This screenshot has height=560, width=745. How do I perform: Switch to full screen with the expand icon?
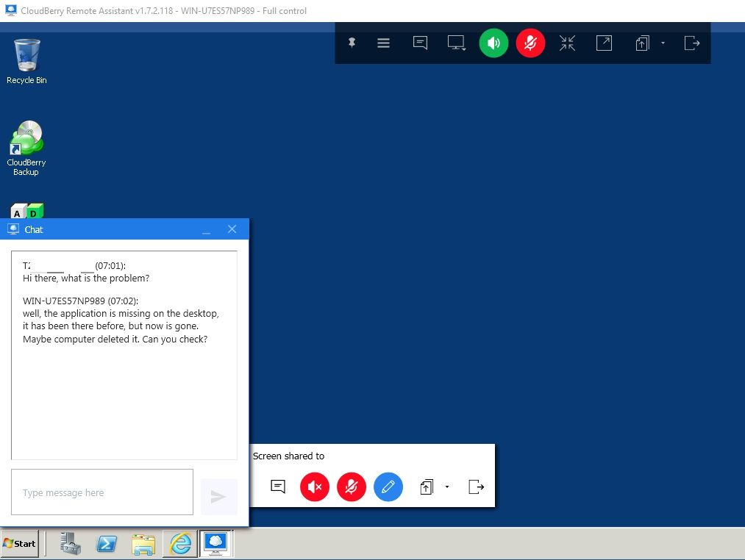pos(604,43)
